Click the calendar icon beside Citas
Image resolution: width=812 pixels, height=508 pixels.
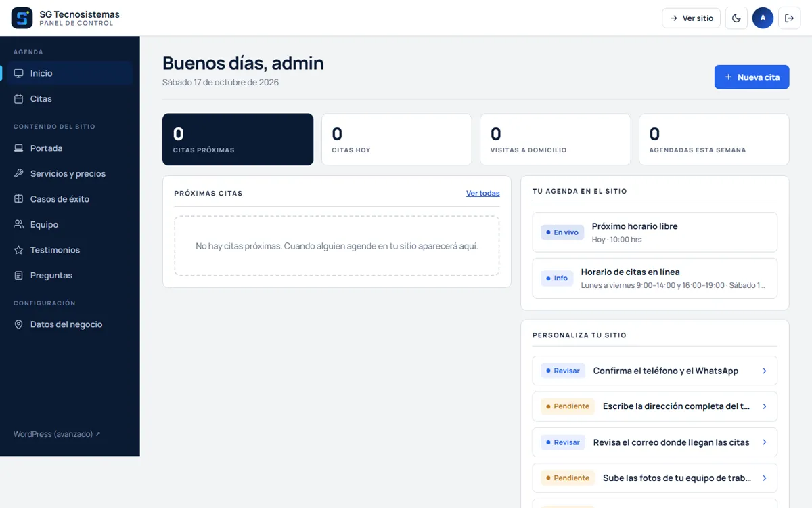pos(19,99)
